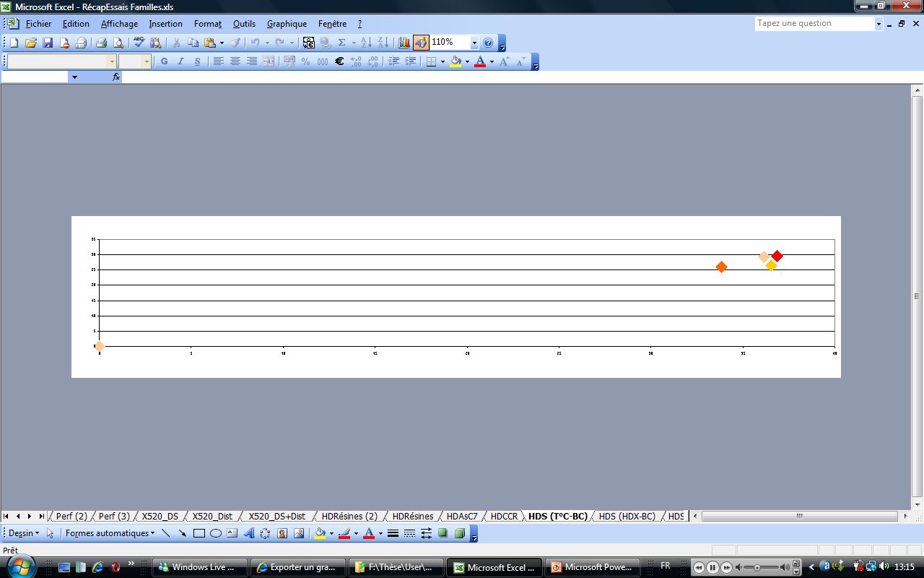This screenshot has height=578, width=924.
Task: Open Windows Live taskbar button
Action: coord(200,567)
